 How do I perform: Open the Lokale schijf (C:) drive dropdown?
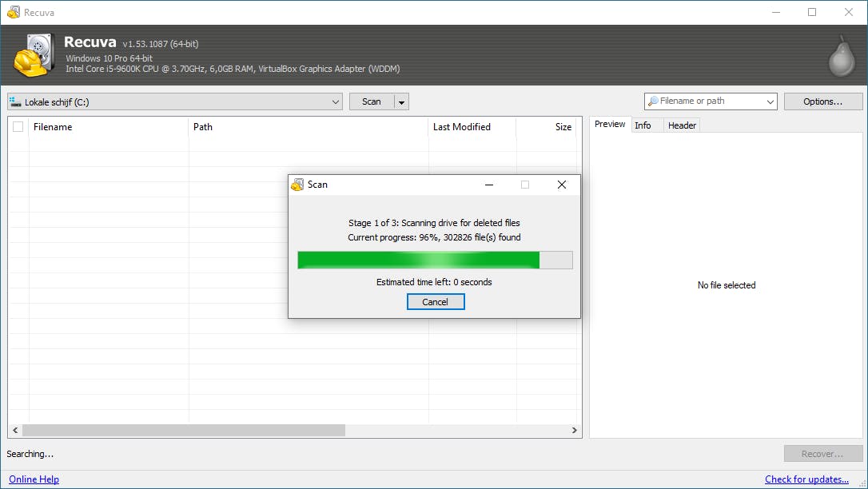point(175,101)
